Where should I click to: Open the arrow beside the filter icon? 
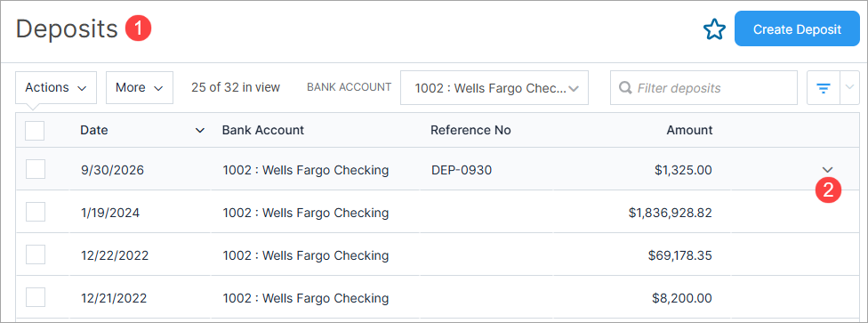(849, 87)
